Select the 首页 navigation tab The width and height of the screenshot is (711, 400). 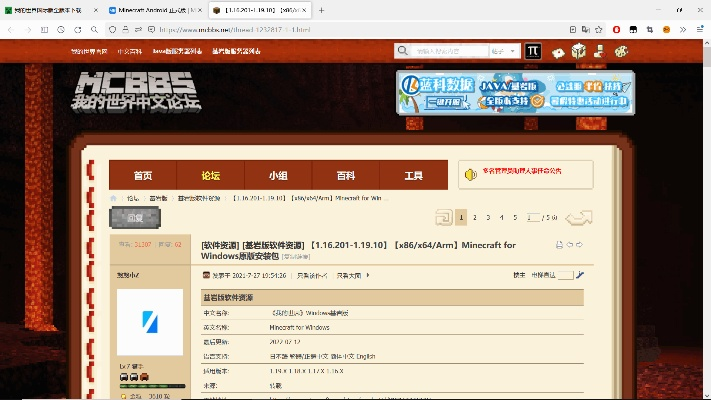pyautogui.click(x=143, y=175)
